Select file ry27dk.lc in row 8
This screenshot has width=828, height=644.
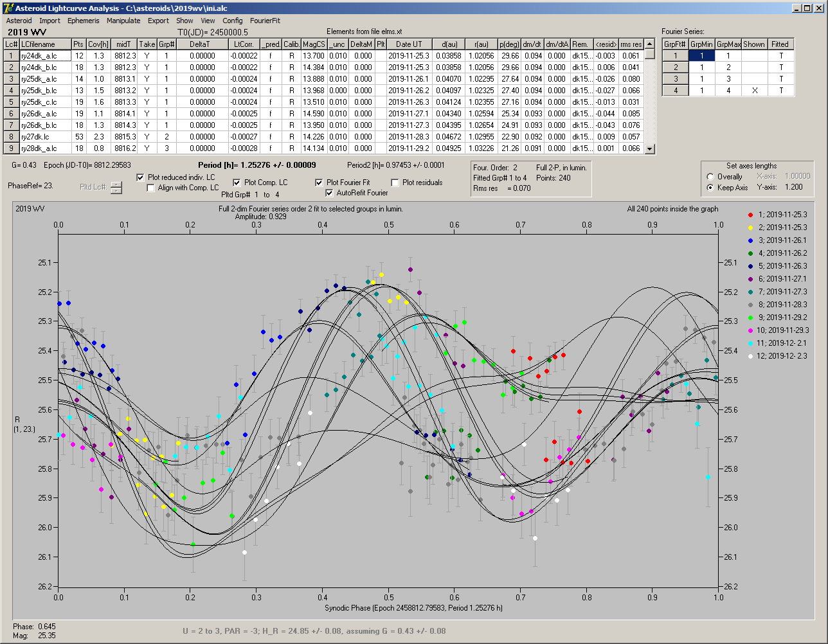pos(45,137)
